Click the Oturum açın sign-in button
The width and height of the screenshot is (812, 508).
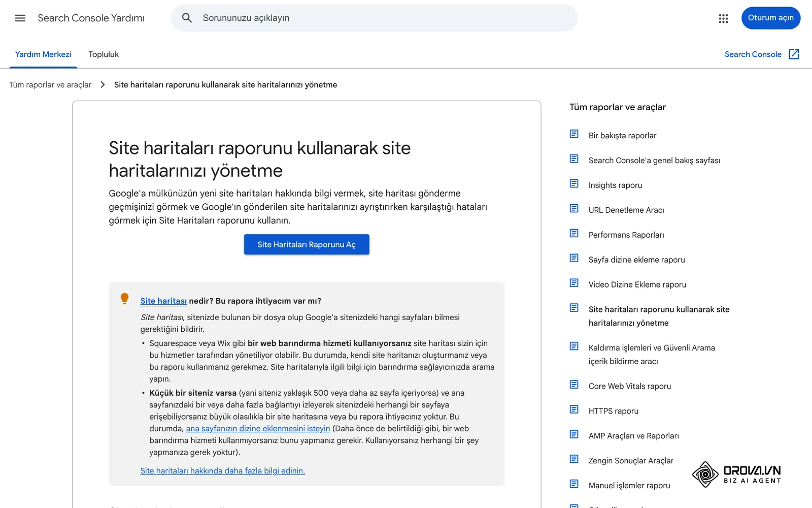[770, 18]
